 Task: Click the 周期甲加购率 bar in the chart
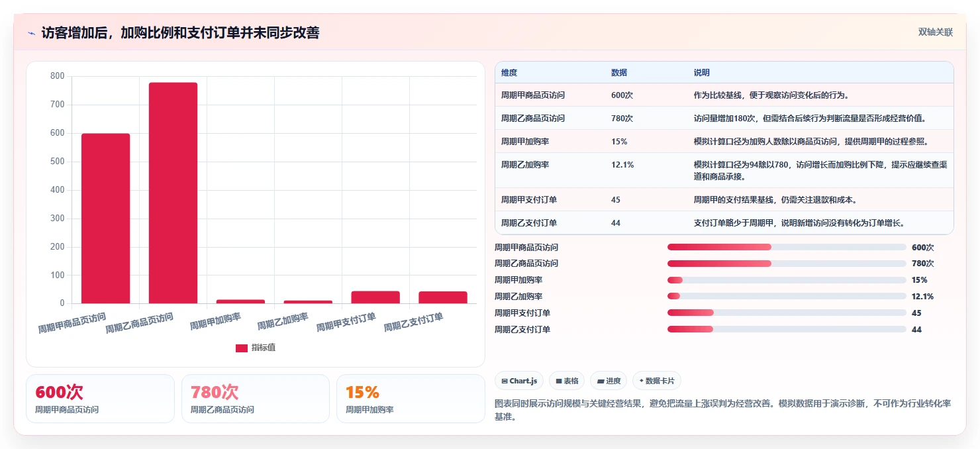click(240, 301)
